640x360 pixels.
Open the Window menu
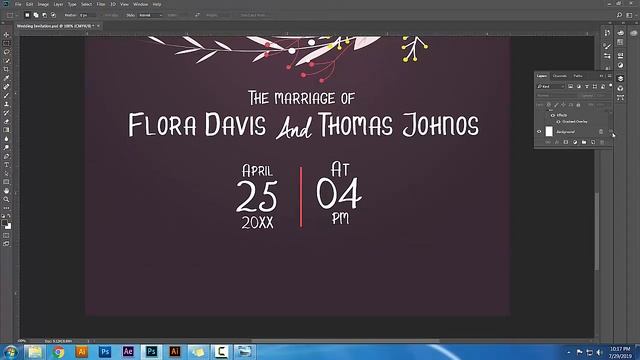click(x=140, y=4)
